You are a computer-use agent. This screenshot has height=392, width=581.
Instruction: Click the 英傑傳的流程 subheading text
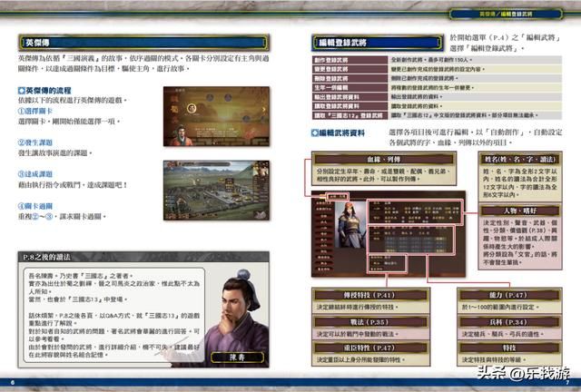point(48,91)
